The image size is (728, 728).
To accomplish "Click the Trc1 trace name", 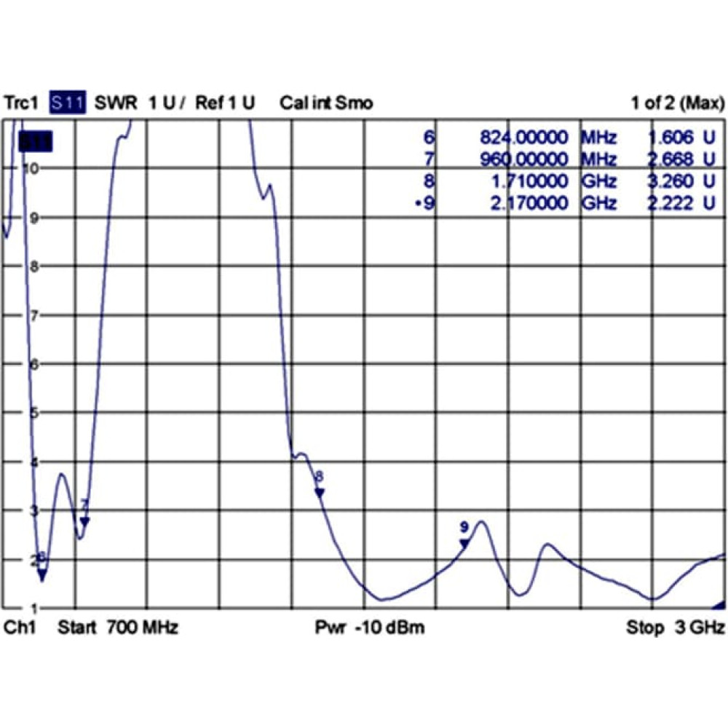I will point(20,103).
